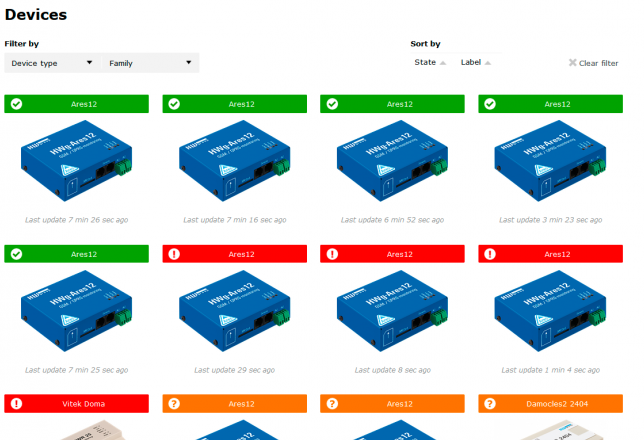Click text 'Last update 1 min 4 sec ago'

pyautogui.click(x=550, y=370)
